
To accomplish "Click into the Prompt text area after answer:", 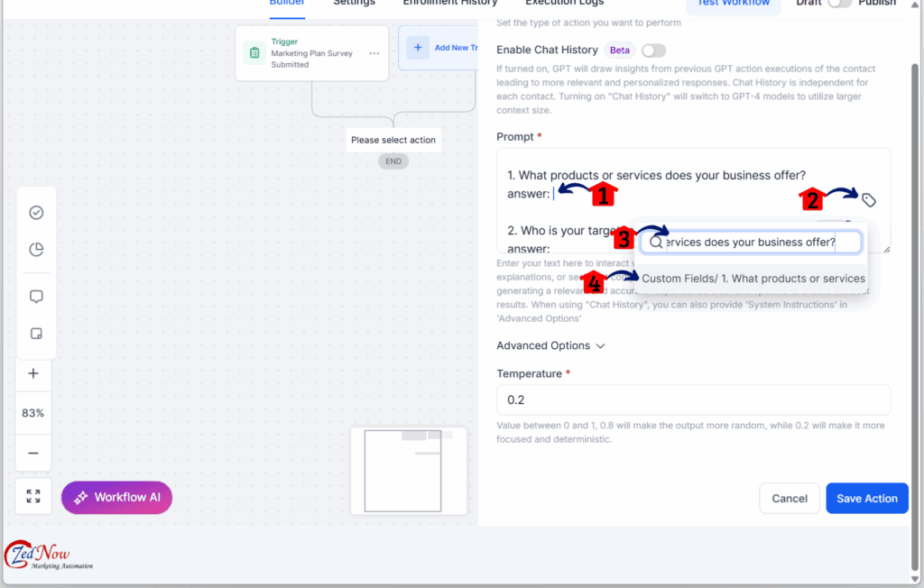I will pyautogui.click(x=553, y=194).
